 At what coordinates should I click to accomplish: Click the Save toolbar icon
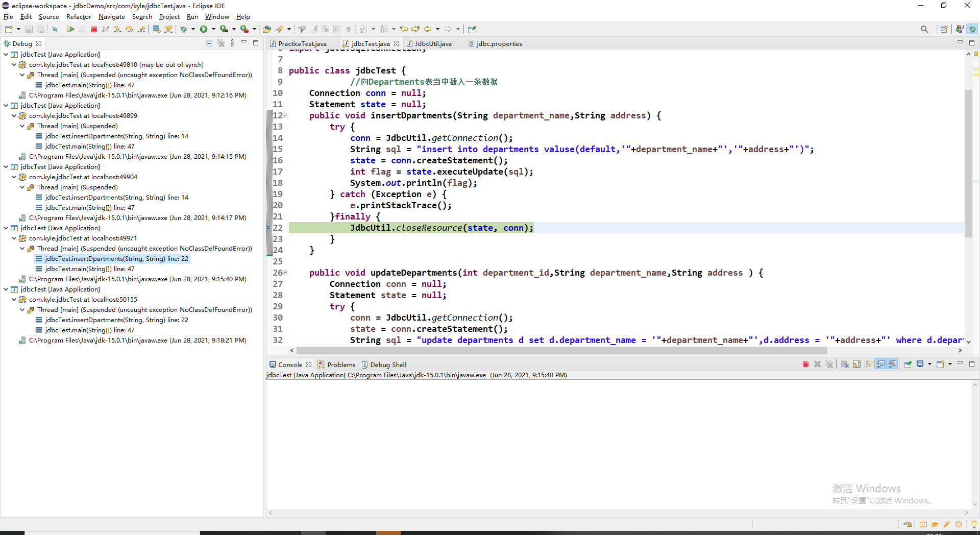[29, 30]
